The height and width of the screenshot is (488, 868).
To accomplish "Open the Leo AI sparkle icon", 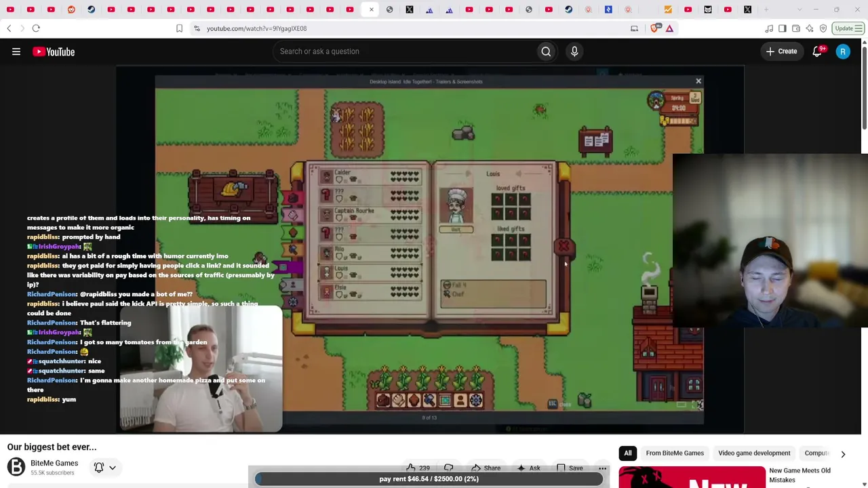I will [810, 28].
